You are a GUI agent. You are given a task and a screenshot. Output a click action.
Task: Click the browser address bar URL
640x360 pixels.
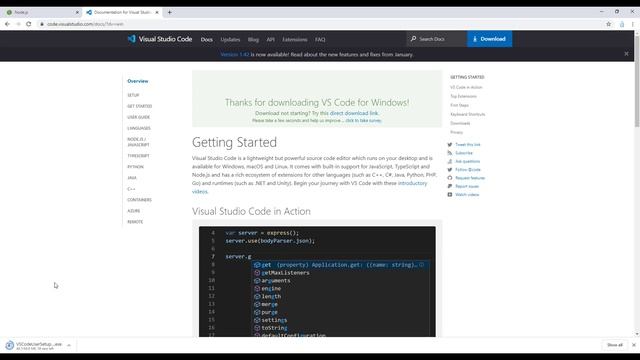pyautogui.click(x=85, y=24)
